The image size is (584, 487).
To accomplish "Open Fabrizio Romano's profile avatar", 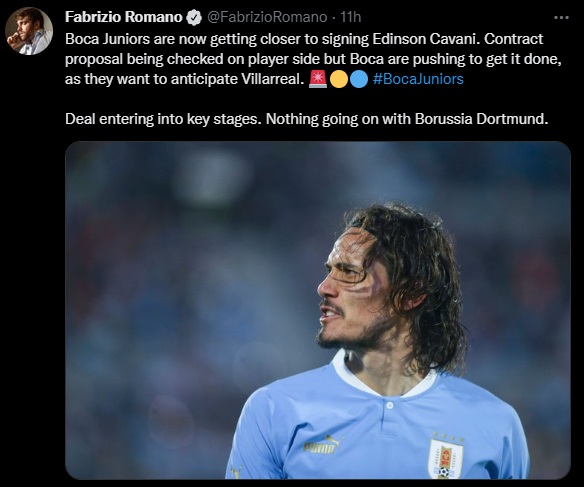I will (29, 31).
